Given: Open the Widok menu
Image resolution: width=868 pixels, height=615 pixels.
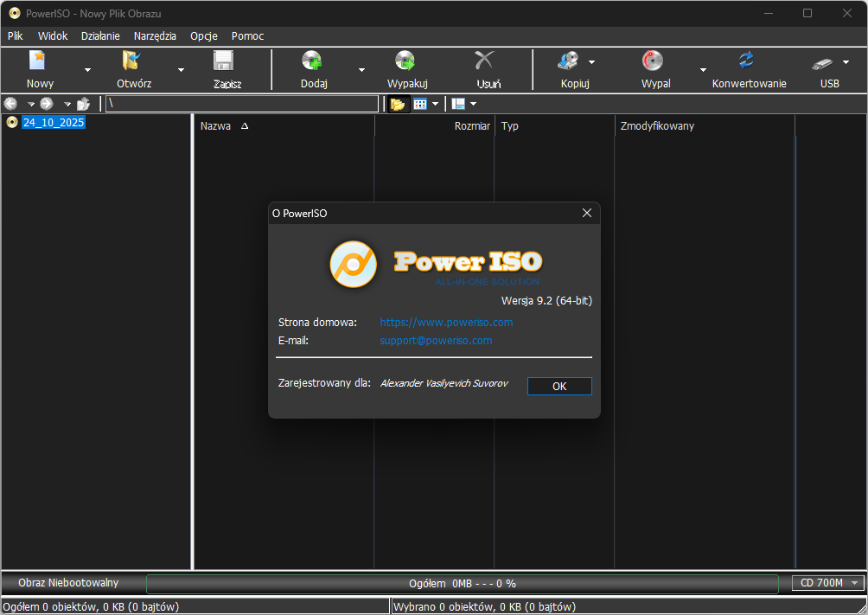Looking at the screenshot, I should 53,36.
